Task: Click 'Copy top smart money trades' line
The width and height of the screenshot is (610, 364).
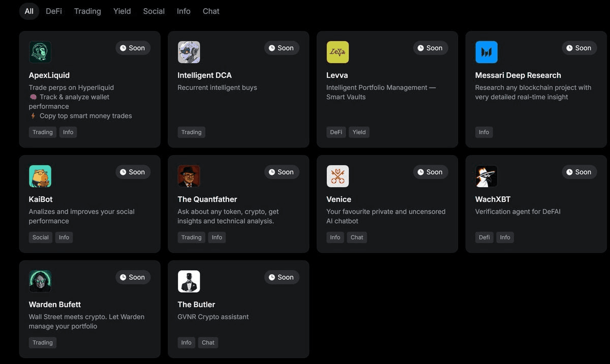Action: click(x=81, y=116)
